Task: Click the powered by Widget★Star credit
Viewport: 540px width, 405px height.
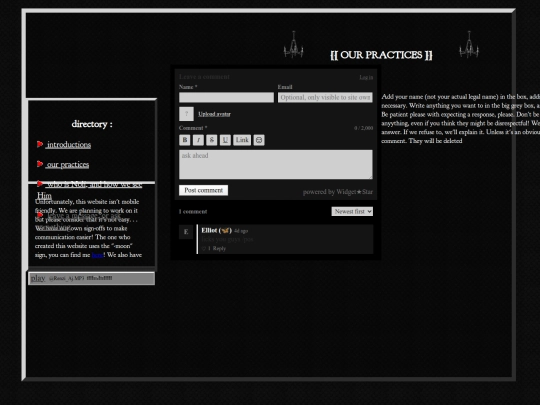Action: [x=338, y=192]
